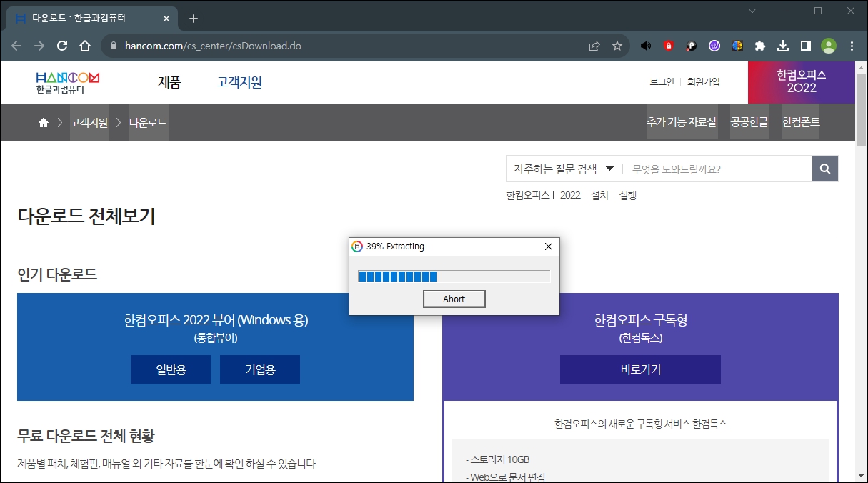The height and width of the screenshot is (483, 868).
Task: Reload the page
Action: (x=61, y=44)
